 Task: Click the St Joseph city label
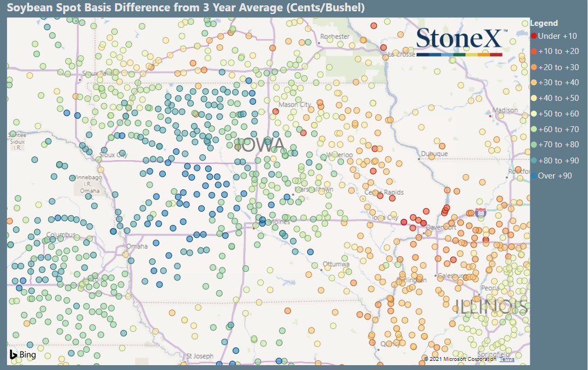coord(200,356)
